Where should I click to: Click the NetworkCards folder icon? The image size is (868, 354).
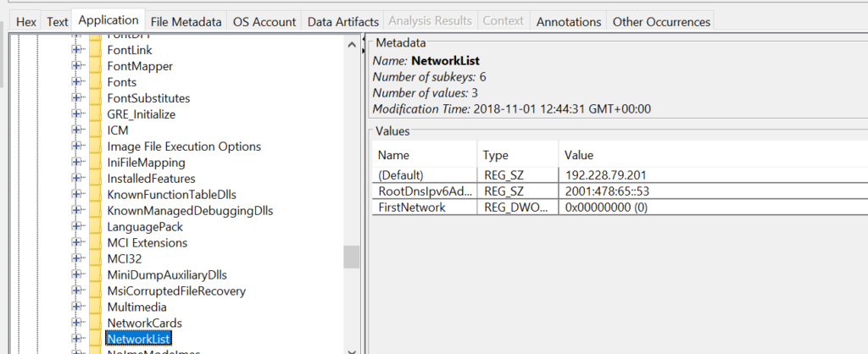click(x=95, y=323)
